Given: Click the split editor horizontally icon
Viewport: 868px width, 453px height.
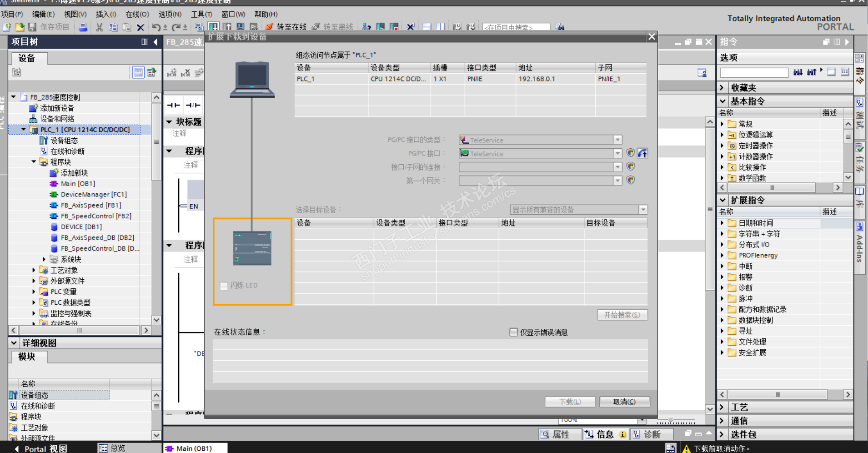Looking at the screenshot, I should [426, 27].
